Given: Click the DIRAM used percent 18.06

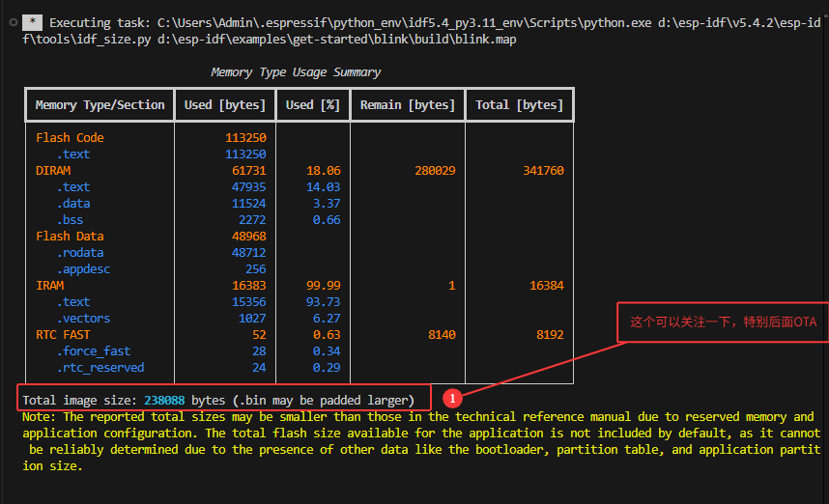Looking at the screenshot, I should (x=324, y=170).
